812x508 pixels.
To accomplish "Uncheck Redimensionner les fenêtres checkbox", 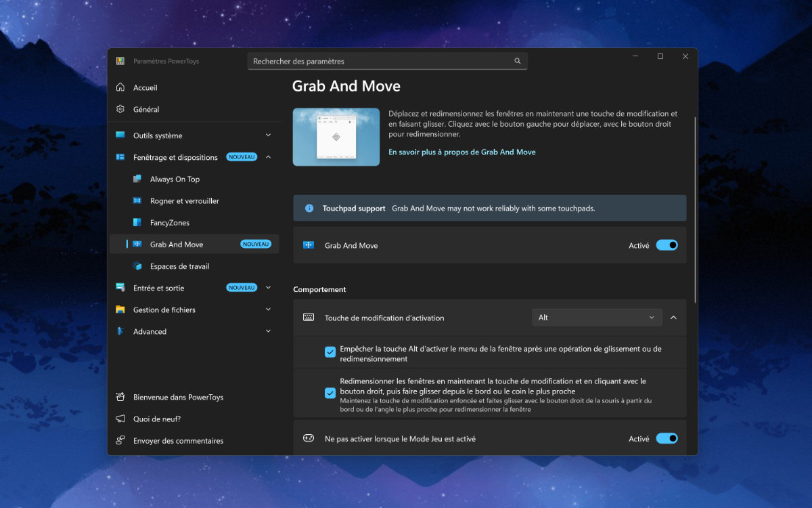I will coord(330,393).
